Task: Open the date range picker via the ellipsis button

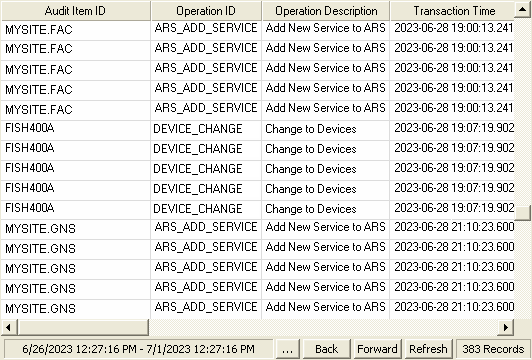Action: [x=287, y=349]
